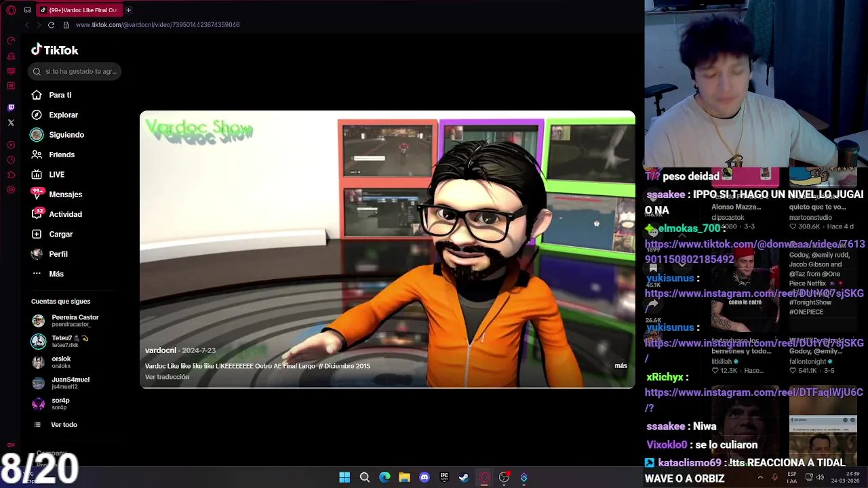Show hidden system tray icons
Image resolution: width=868 pixels, height=488 pixels.
pos(760,478)
